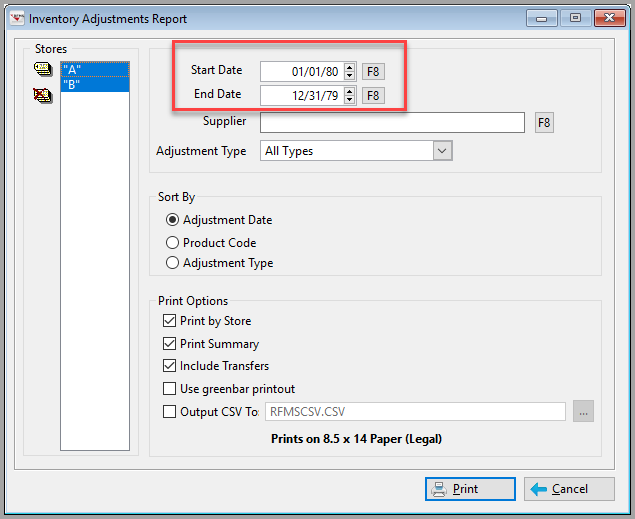Decrease Start Date with the down spinner
This screenshot has height=519, width=635.
coord(349,76)
